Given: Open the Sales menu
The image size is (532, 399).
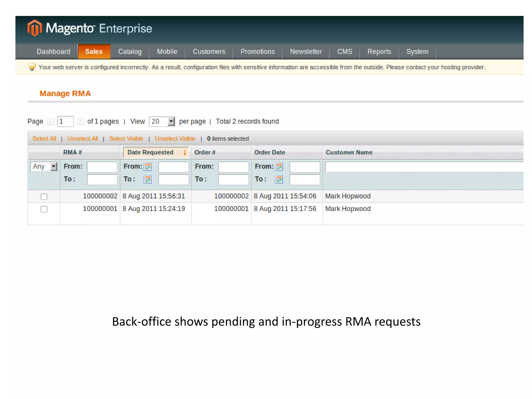Looking at the screenshot, I should coord(94,51).
